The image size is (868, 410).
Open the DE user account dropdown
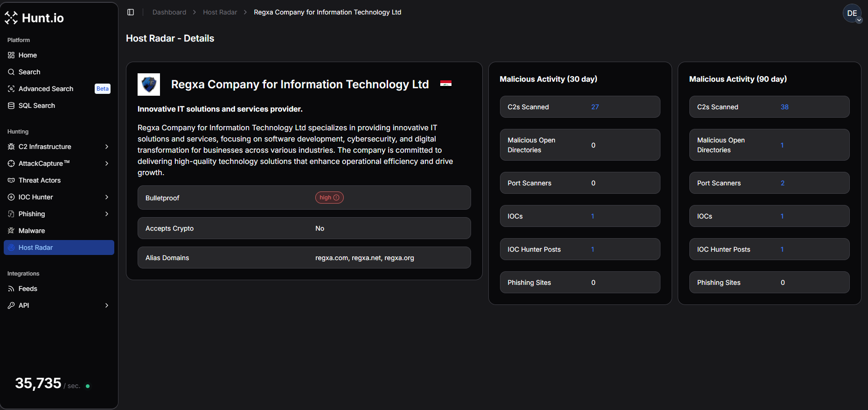(852, 14)
